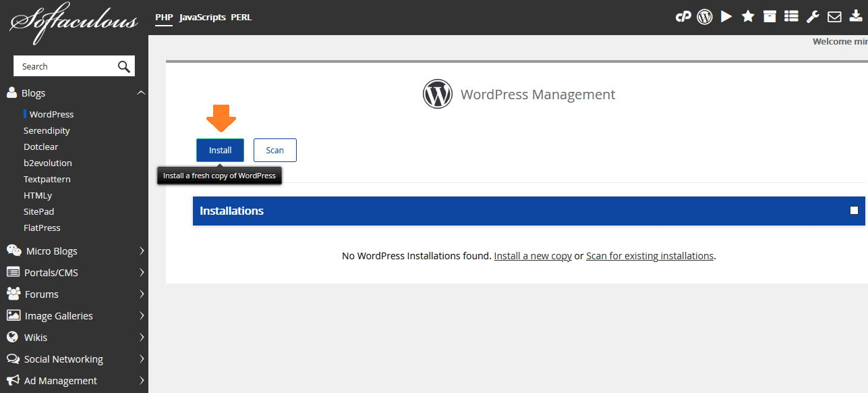Open the cPanel icon in top bar
Image resolution: width=868 pixels, height=393 pixels.
coord(683,17)
